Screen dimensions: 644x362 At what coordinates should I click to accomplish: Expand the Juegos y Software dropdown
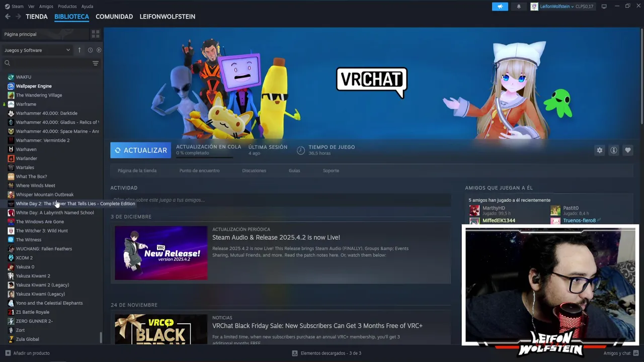[37, 50]
